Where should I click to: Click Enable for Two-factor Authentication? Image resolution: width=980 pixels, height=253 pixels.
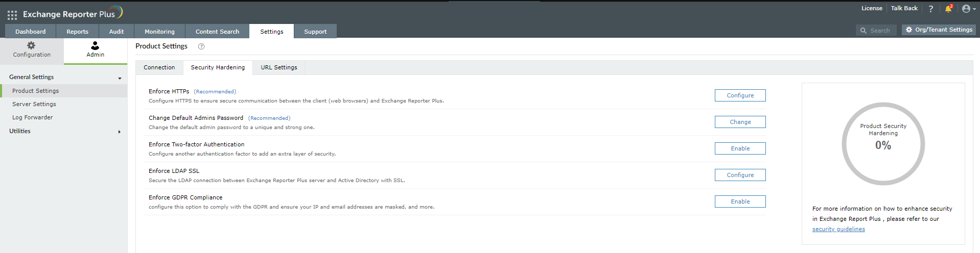coord(740,148)
